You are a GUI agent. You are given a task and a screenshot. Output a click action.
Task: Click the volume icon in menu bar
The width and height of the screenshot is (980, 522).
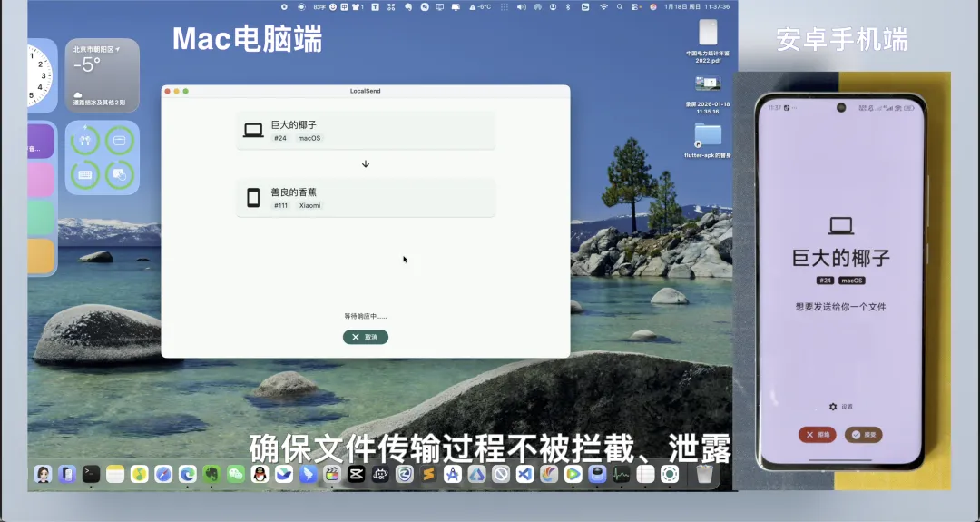tap(521, 7)
